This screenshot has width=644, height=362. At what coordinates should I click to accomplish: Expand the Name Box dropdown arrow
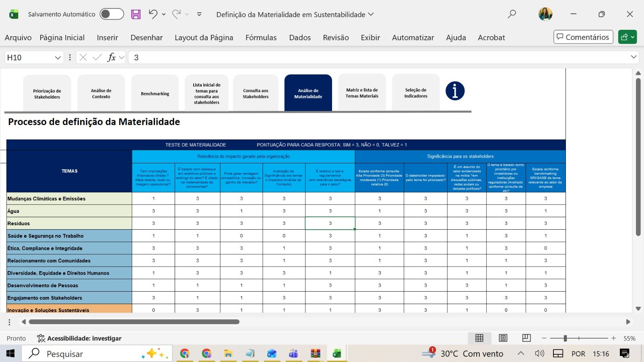pos(58,58)
